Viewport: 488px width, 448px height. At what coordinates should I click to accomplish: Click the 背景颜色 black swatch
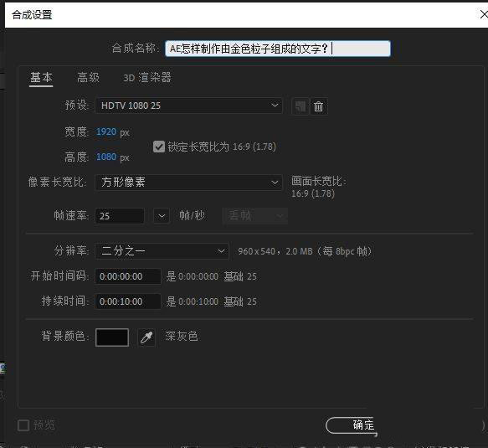pos(112,337)
